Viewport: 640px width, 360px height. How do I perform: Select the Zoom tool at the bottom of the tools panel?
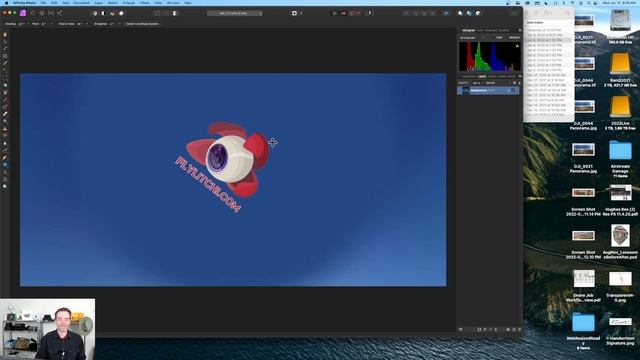tap(5, 186)
